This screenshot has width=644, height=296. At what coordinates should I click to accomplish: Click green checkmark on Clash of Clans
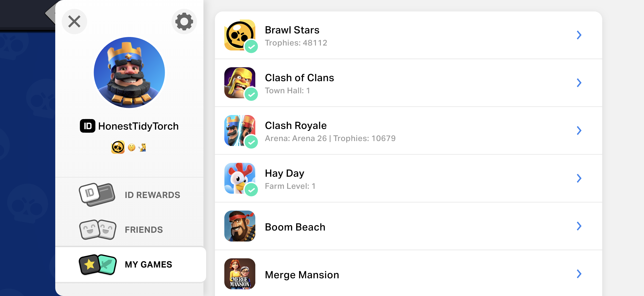tap(251, 94)
